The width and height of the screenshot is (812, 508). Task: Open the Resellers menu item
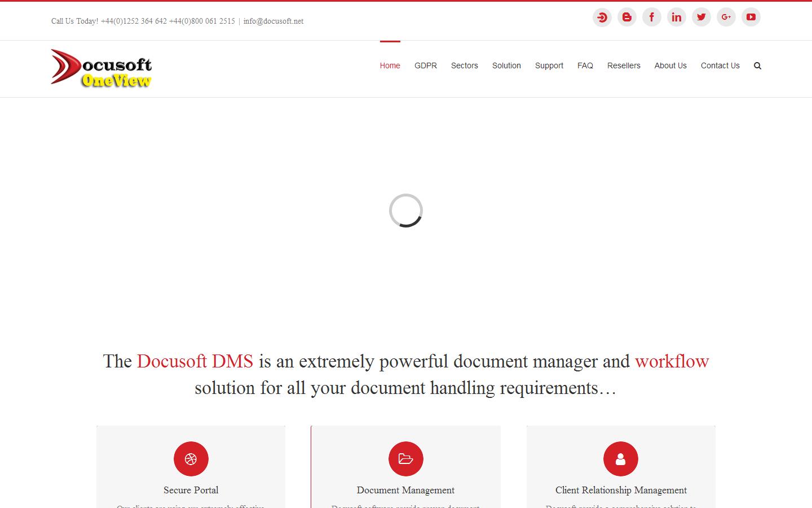[624, 65]
